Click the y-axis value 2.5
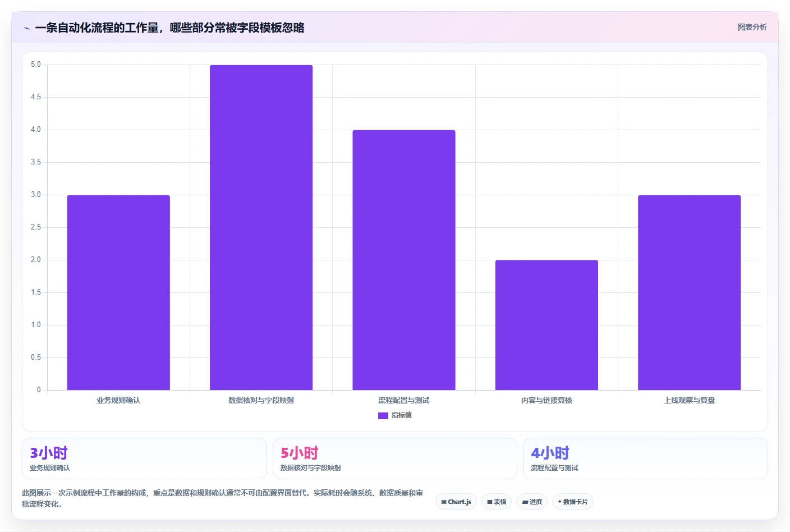This screenshot has height=532, width=790. pos(36,227)
